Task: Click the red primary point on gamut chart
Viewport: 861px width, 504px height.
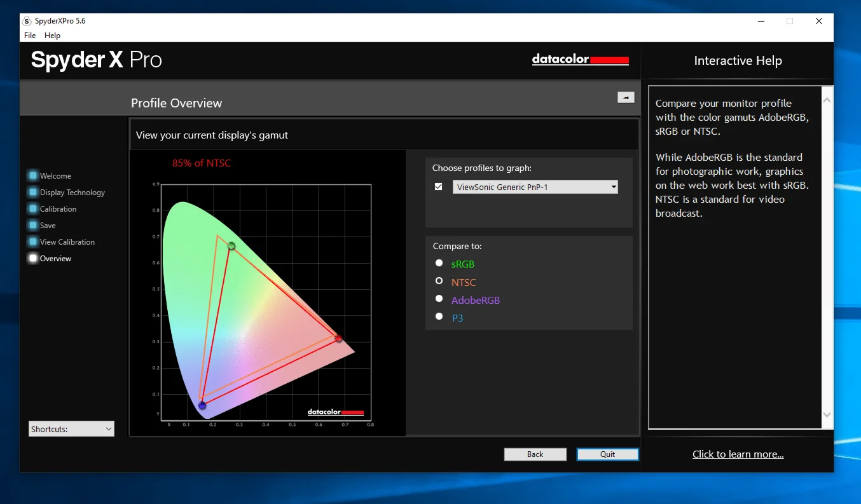Action: pos(338,339)
